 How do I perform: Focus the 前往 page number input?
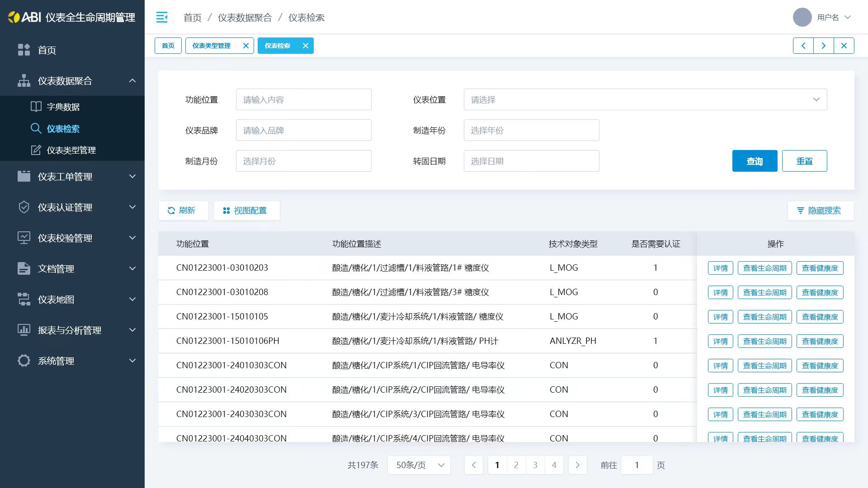click(637, 465)
